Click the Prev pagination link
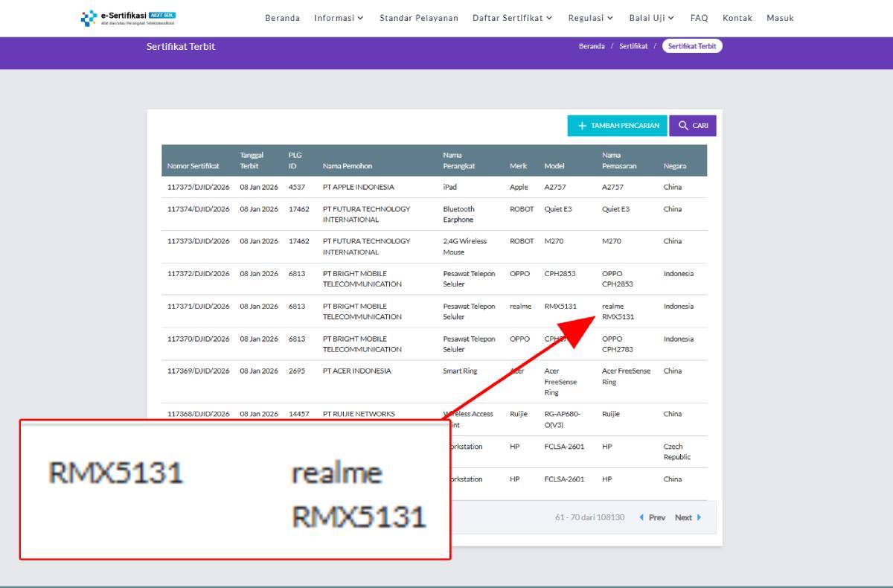 pos(653,517)
